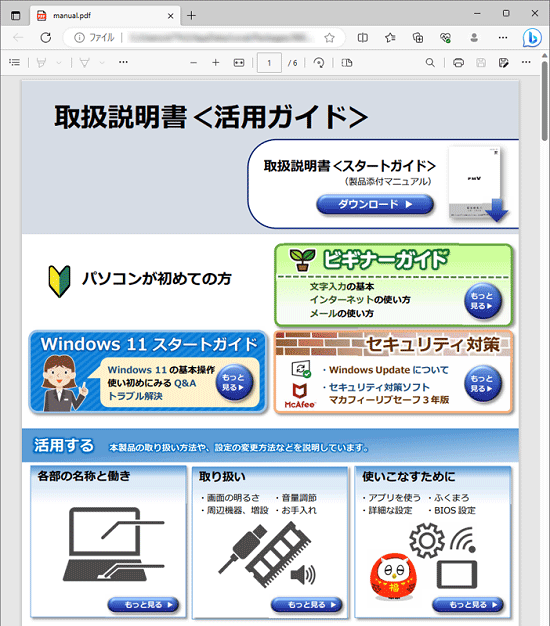This screenshot has height=626, width=550.
Task: Click the ダウンロード button
Action: 375,204
